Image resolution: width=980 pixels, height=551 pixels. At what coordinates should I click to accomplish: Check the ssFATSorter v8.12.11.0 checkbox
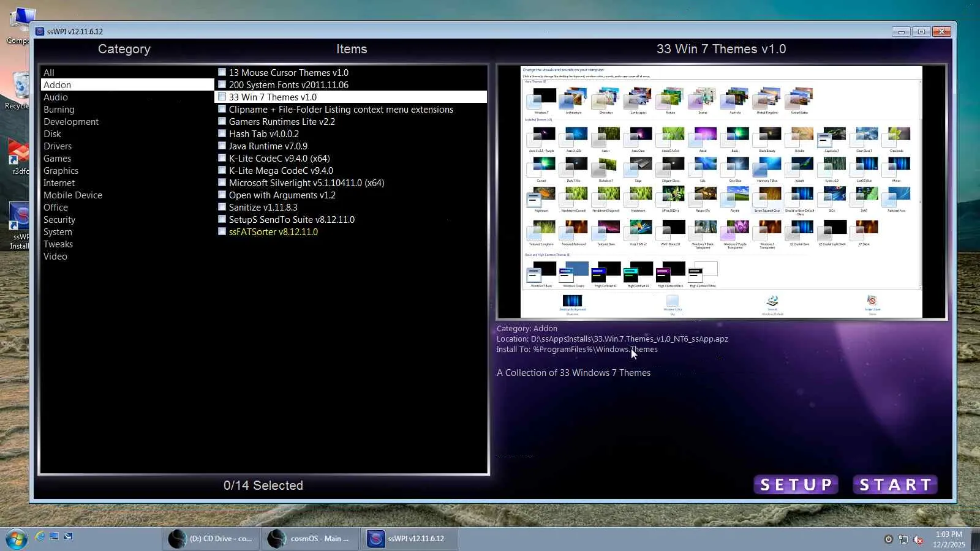(x=222, y=231)
